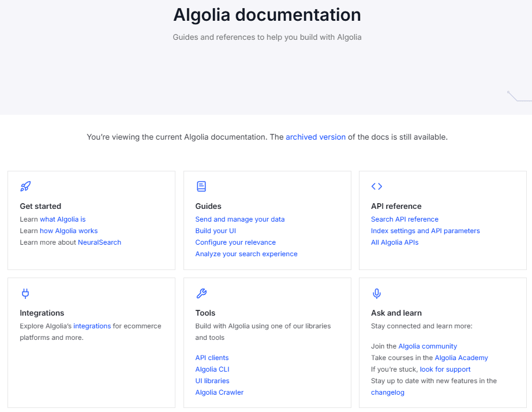The image size is (532, 412).
Task: Visit the Algolia Academy link
Action: [x=461, y=358]
